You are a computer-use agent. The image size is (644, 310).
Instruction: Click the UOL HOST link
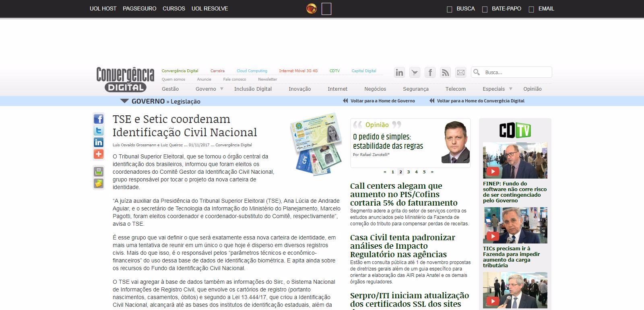(x=103, y=8)
